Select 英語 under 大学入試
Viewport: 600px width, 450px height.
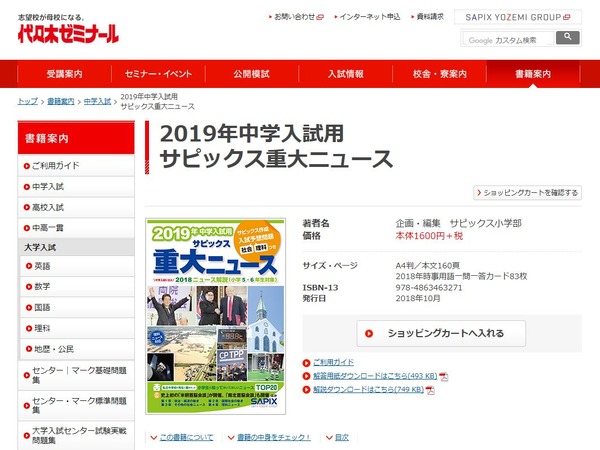click(77, 266)
